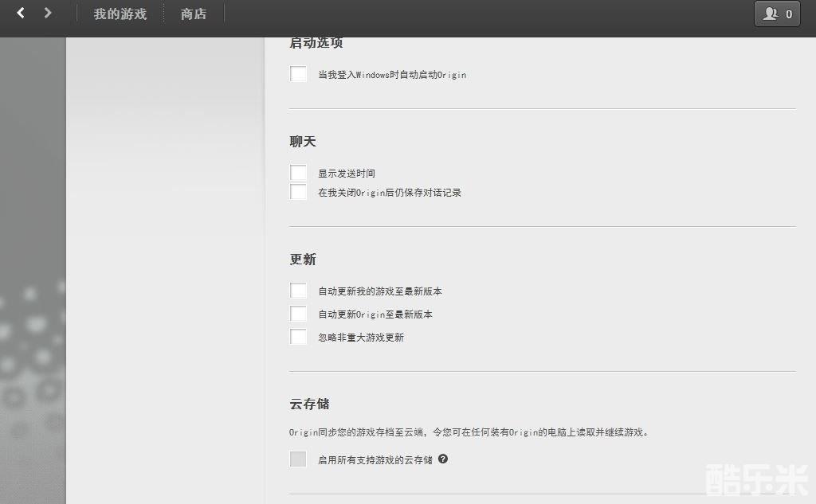This screenshot has width=816, height=504.
Task: Toggle 启用所有支持游戏的云存储 checkbox
Action: 298,459
